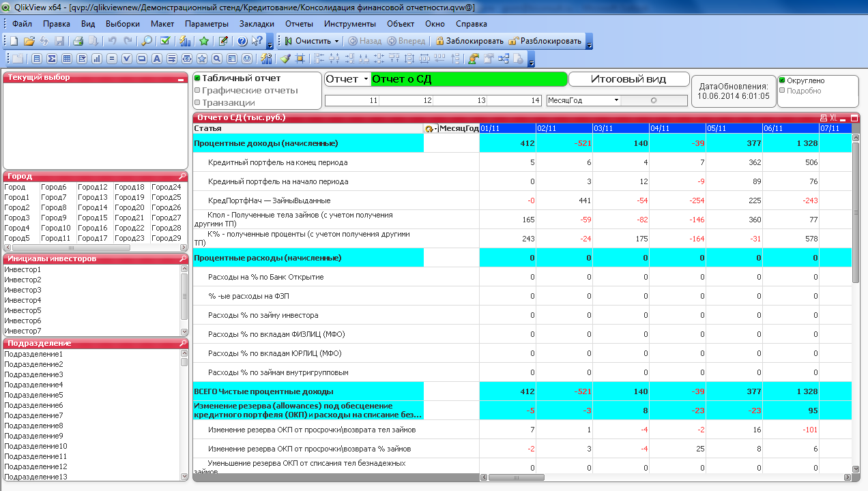Image resolution: width=868 pixels, height=491 pixels.
Task: Send table to Excel via XL icon
Action: tap(834, 118)
